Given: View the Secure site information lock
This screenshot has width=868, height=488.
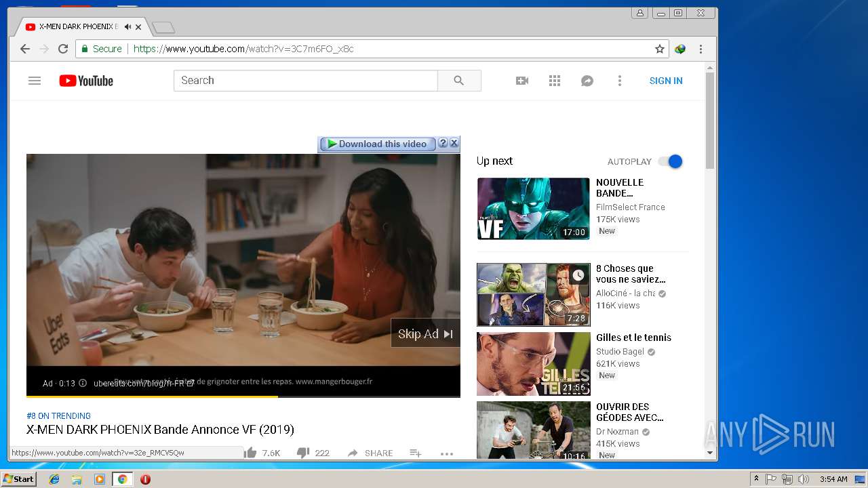Looking at the screenshot, I should coord(102,49).
